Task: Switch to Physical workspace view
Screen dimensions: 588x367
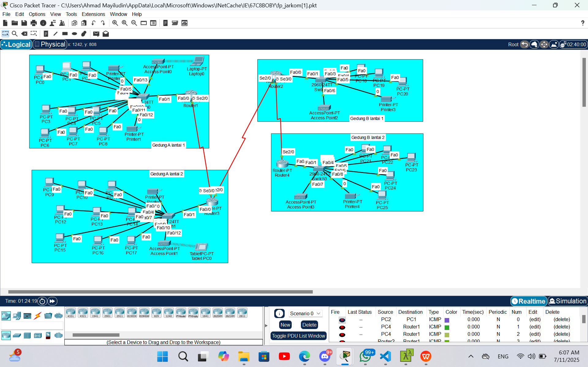Action: click(x=50, y=44)
